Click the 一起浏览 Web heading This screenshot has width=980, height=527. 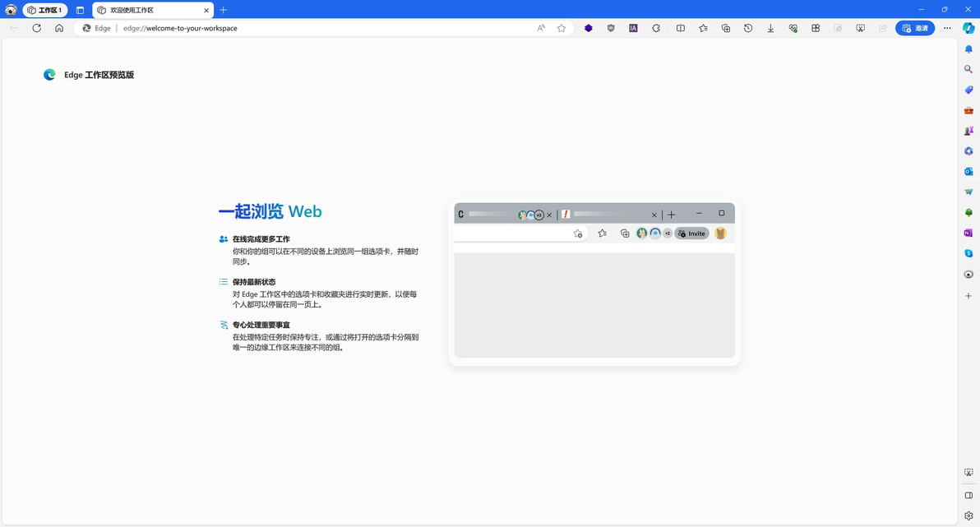(270, 211)
